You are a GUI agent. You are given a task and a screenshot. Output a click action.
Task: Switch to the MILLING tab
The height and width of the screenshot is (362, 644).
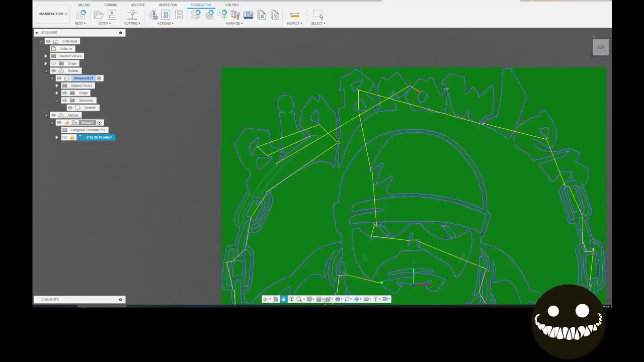pos(84,5)
